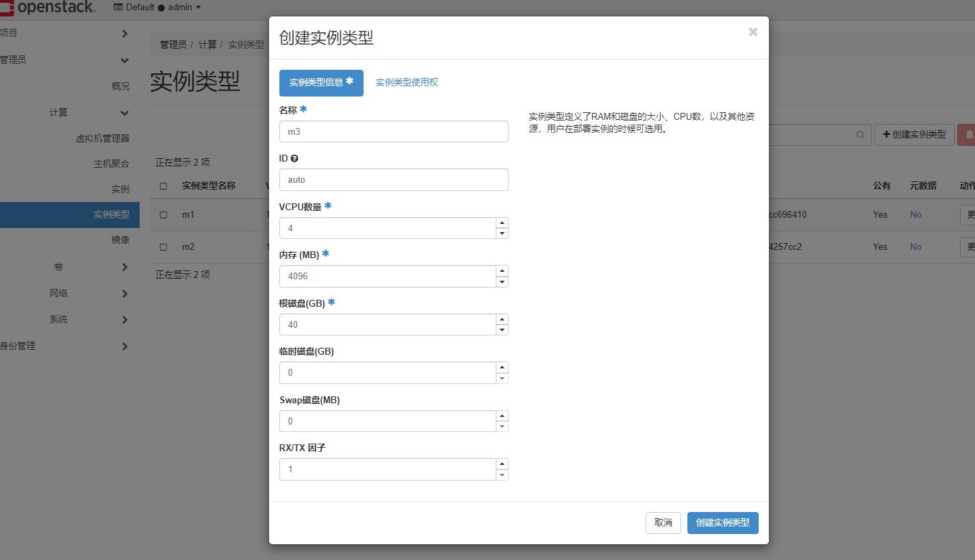
Task: Open the No metadata link for m1
Action: click(x=915, y=215)
